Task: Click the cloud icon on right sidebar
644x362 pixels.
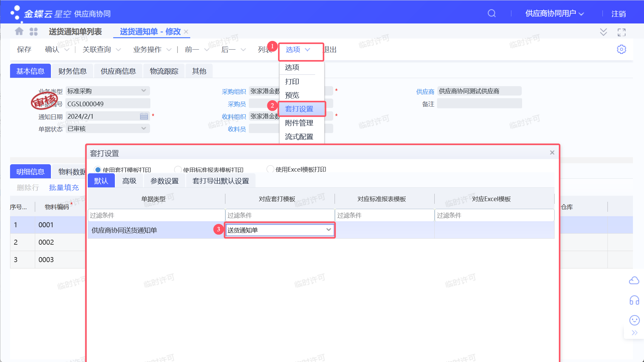Action: tap(634, 280)
